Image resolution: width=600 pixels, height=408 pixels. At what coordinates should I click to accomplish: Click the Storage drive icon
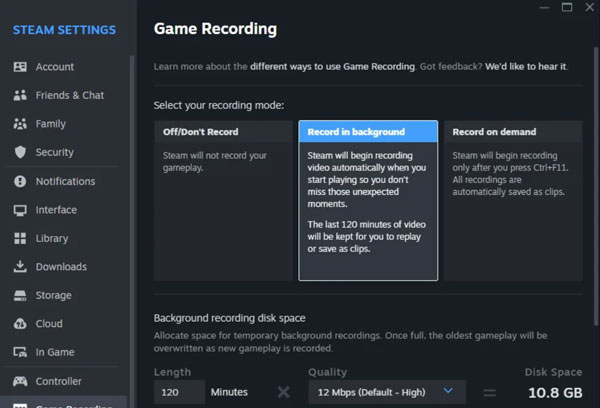pyautogui.click(x=20, y=295)
